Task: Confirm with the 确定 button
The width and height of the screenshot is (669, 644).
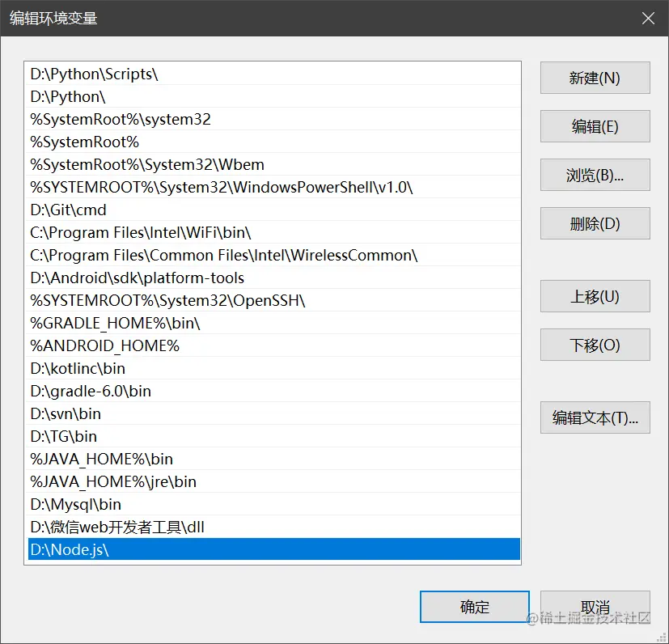Action: pyautogui.click(x=474, y=607)
